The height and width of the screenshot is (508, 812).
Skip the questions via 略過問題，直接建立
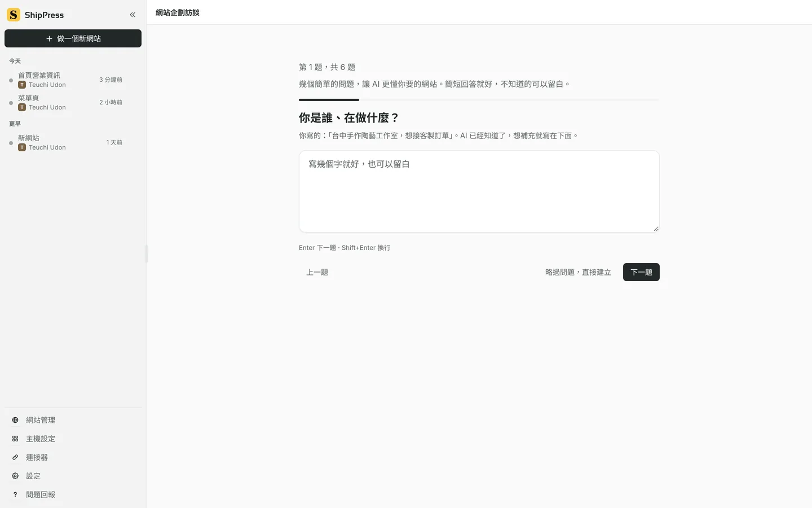point(578,272)
